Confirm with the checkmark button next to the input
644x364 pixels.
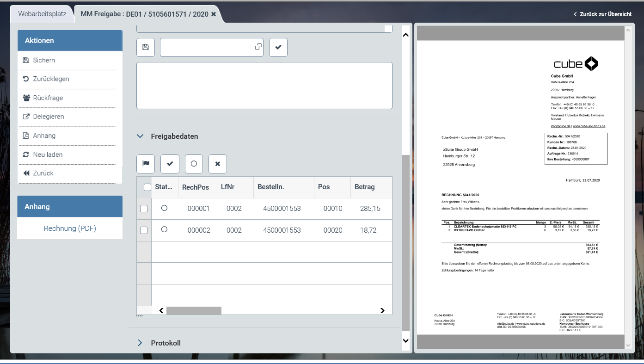point(278,47)
